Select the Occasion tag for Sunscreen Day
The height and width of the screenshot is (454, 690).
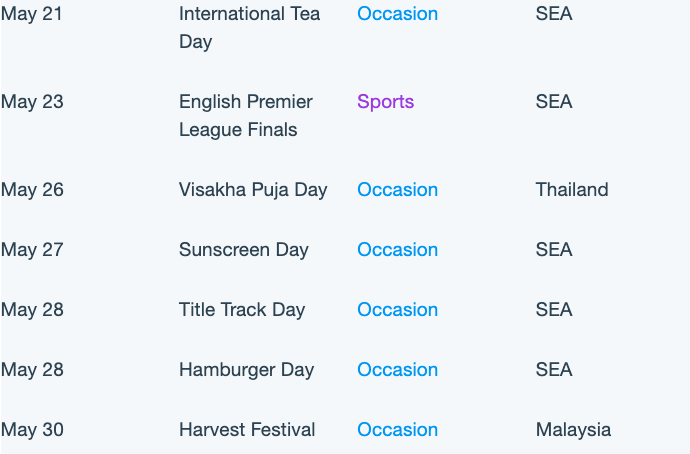pyautogui.click(x=397, y=249)
